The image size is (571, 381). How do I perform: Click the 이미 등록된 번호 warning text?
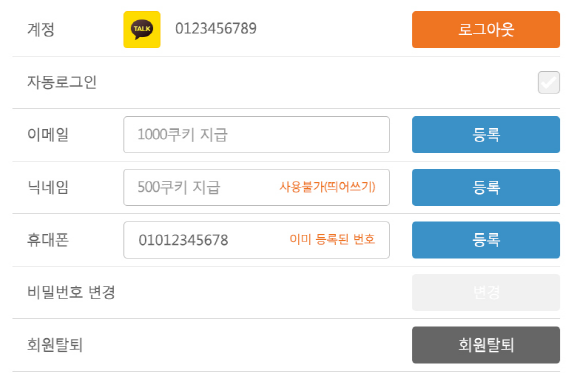click(332, 239)
